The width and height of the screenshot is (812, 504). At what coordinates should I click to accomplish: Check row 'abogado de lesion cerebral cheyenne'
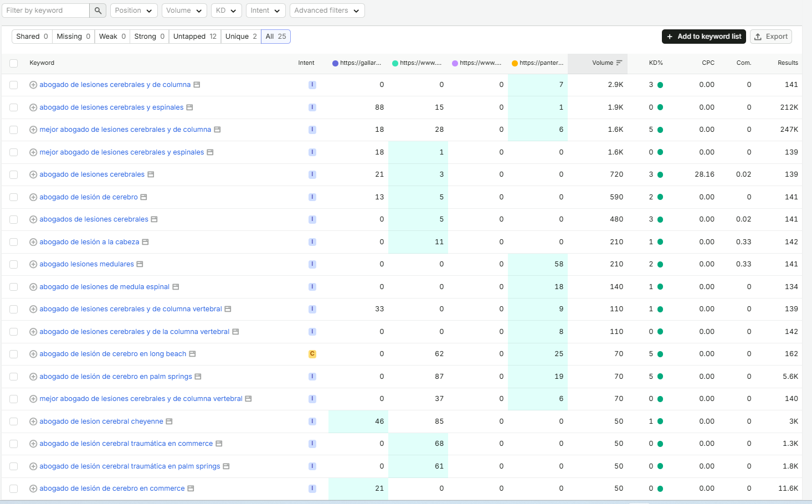pyautogui.click(x=14, y=421)
